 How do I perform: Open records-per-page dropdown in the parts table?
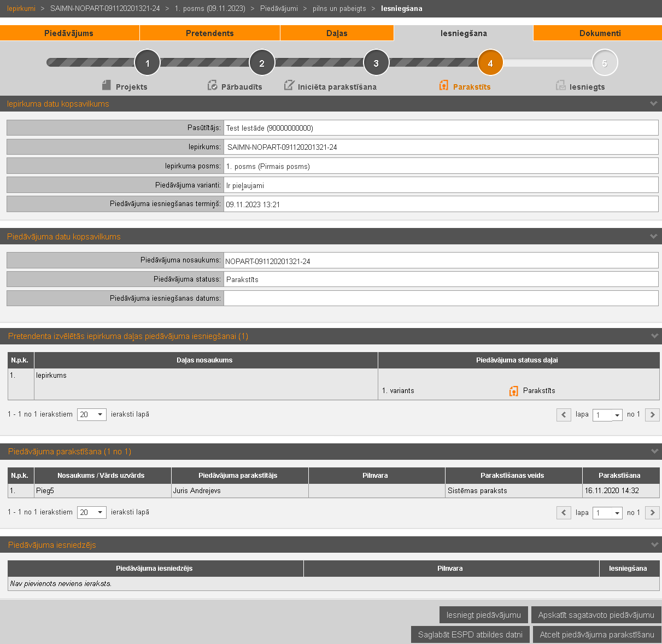pyautogui.click(x=92, y=415)
